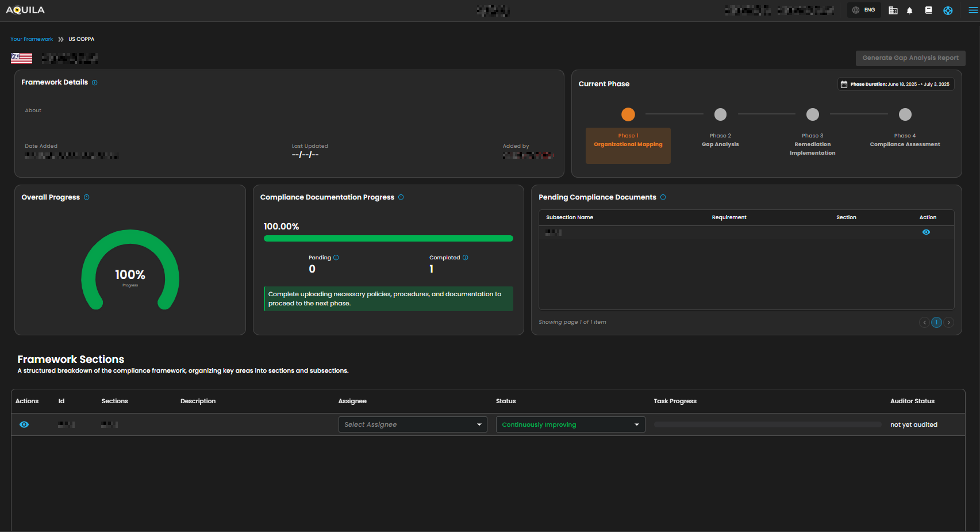Click the Generate Gap Analysis Report button
Viewport: 980px width, 532px height.
coord(910,58)
